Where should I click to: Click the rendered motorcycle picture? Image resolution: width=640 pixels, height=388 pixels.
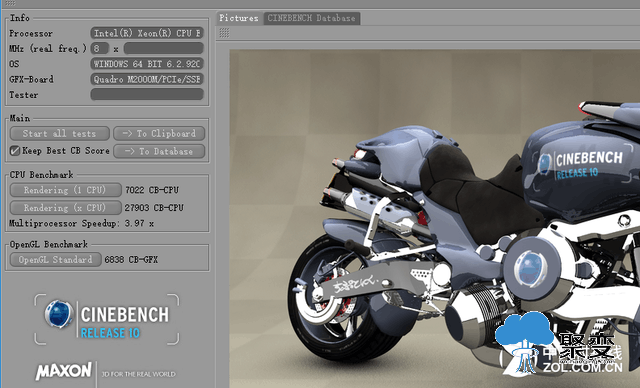click(x=434, y=218)
